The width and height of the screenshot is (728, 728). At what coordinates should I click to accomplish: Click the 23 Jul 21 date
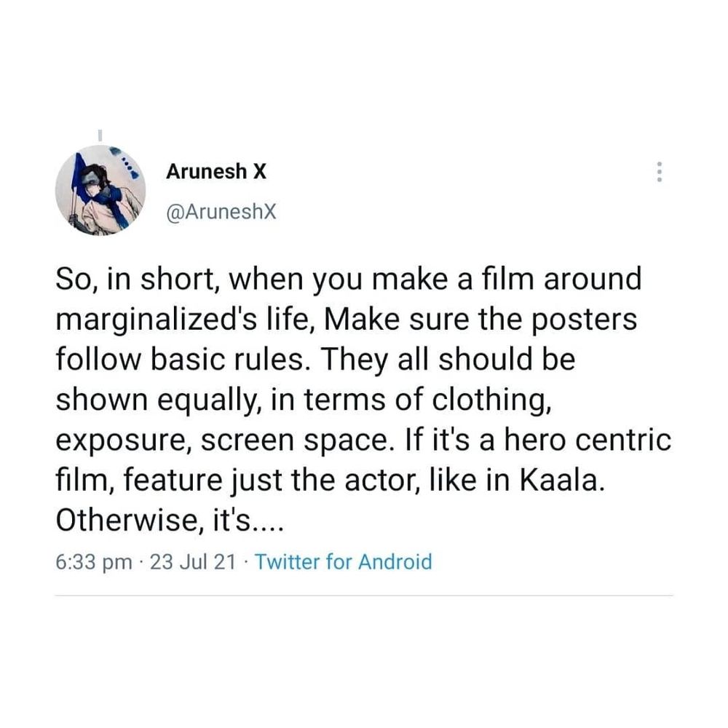[191, 562]
